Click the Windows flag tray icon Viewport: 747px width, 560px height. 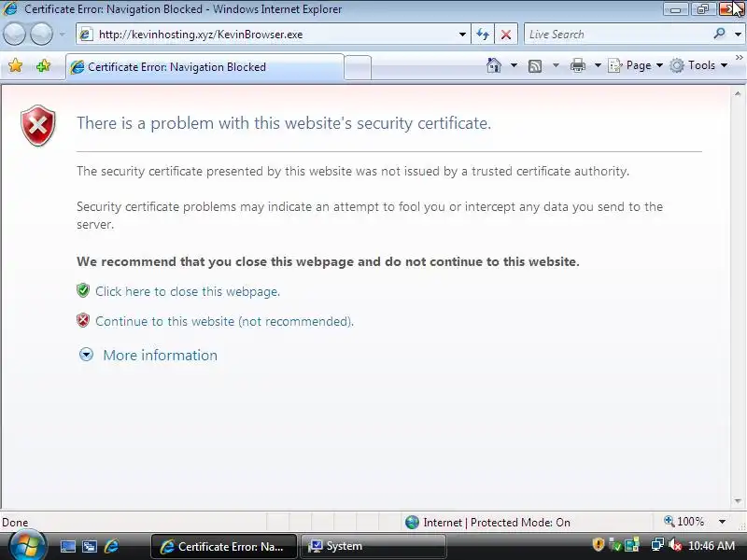632,545
